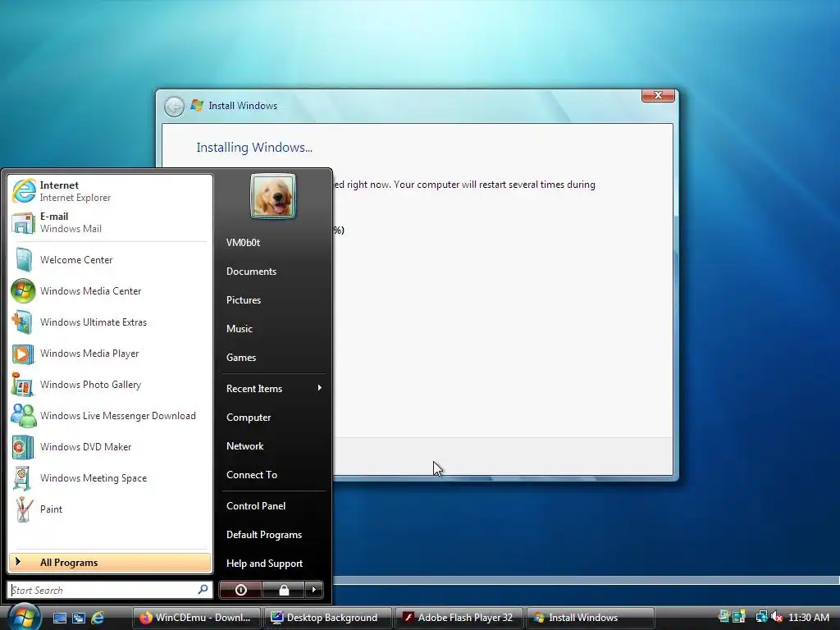Open Pictures folder link
The height and width of the screenshot is (630, 840).
tap(273, 300)
